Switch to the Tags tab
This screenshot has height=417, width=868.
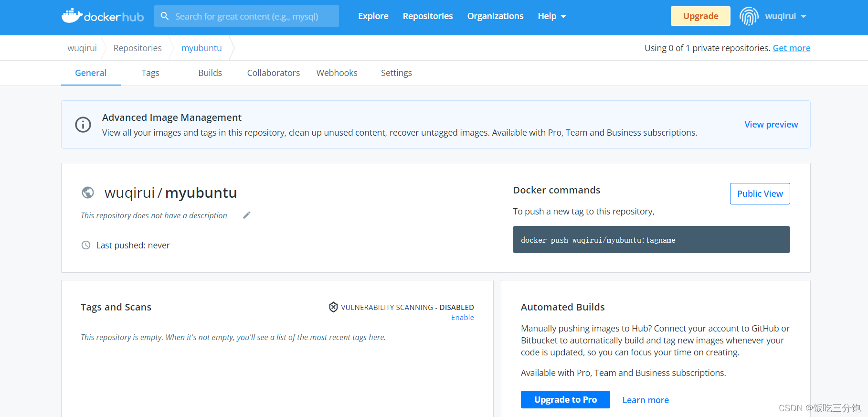(150, 73)
